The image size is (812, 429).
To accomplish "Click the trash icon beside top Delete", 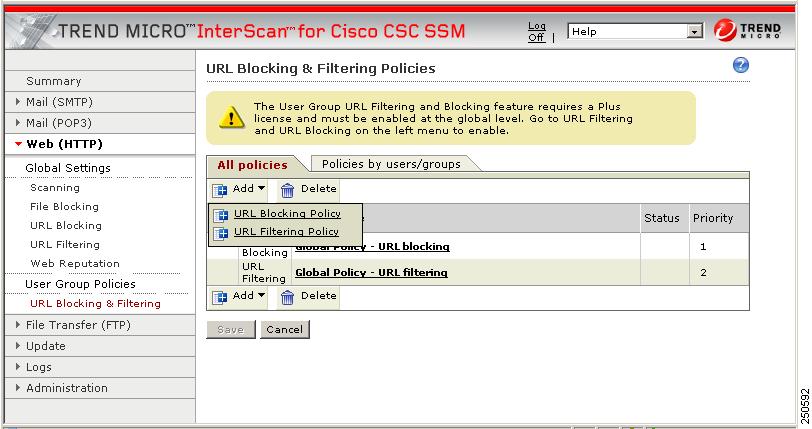I will (287, 190).
